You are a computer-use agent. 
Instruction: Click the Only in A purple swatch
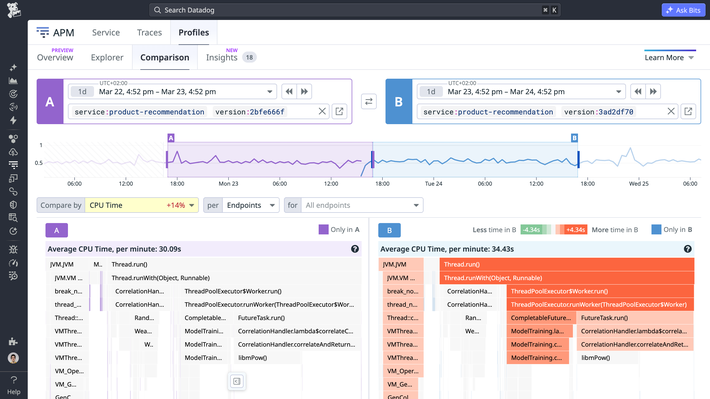tap(323, 230)
